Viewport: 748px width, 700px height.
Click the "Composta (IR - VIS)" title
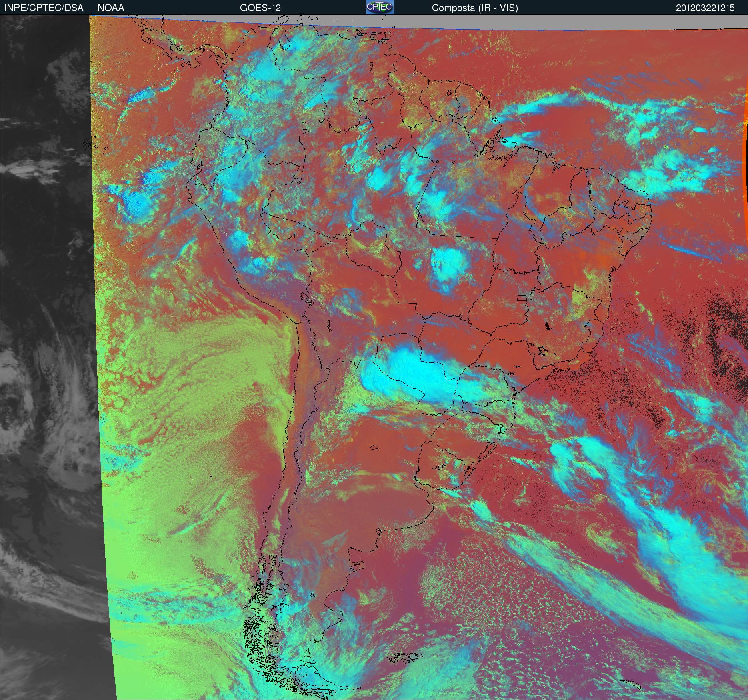(x=475, y=8)
